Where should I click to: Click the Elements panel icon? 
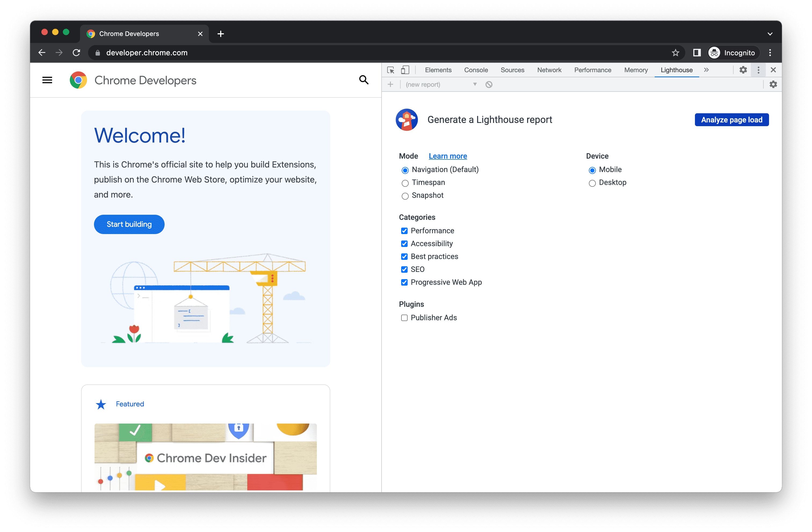click(438, 70)
